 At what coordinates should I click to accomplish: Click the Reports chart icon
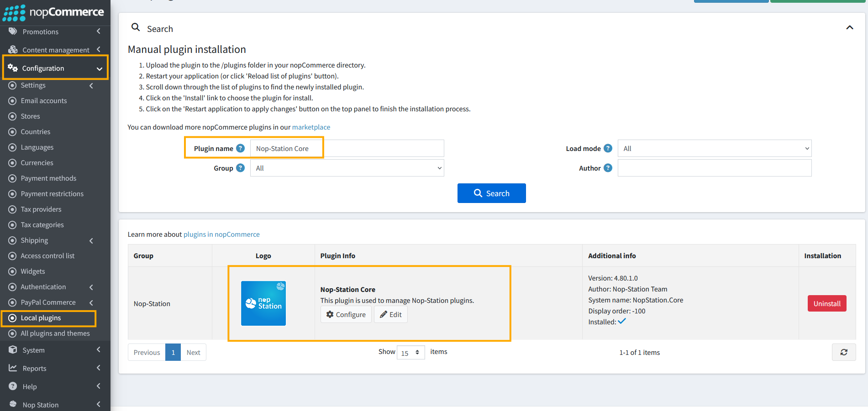coord(13,368)
